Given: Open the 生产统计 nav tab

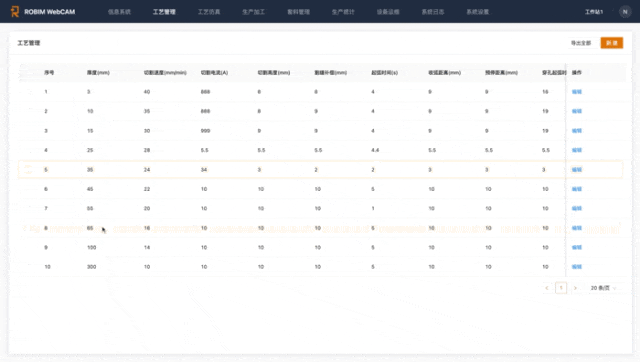Looking at the screenshot, I should click(x=343, y=12).
